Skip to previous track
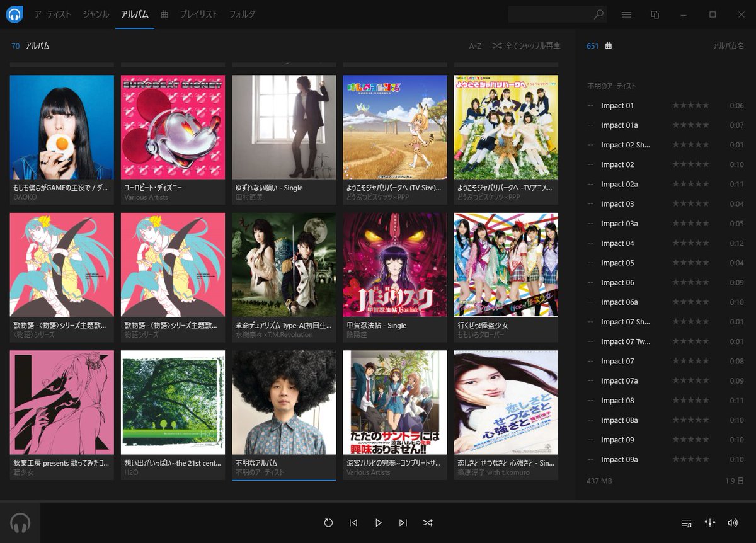 353,523
